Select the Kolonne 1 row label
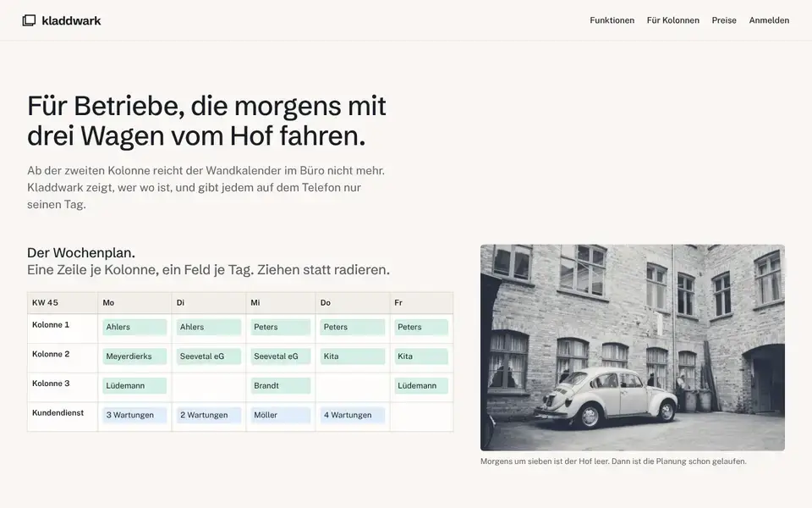The height and width of the screenshot is (508, 812). pos(51,324)
